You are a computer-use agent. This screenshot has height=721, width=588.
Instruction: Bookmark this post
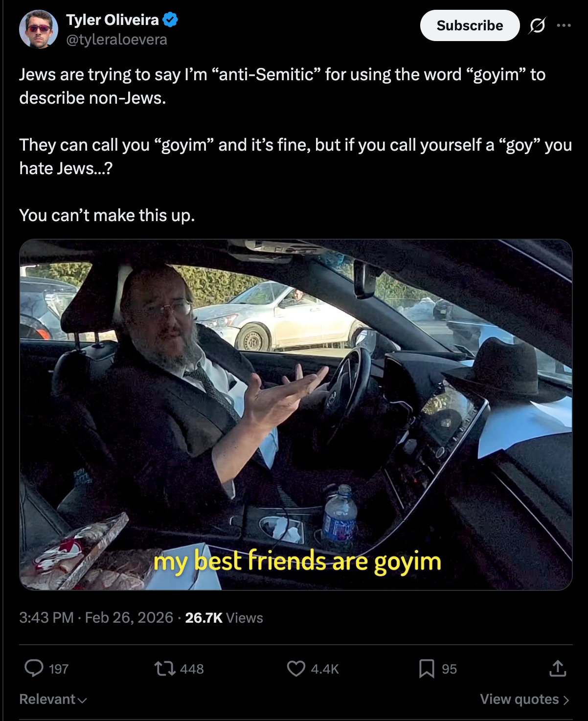pos(427,668)
